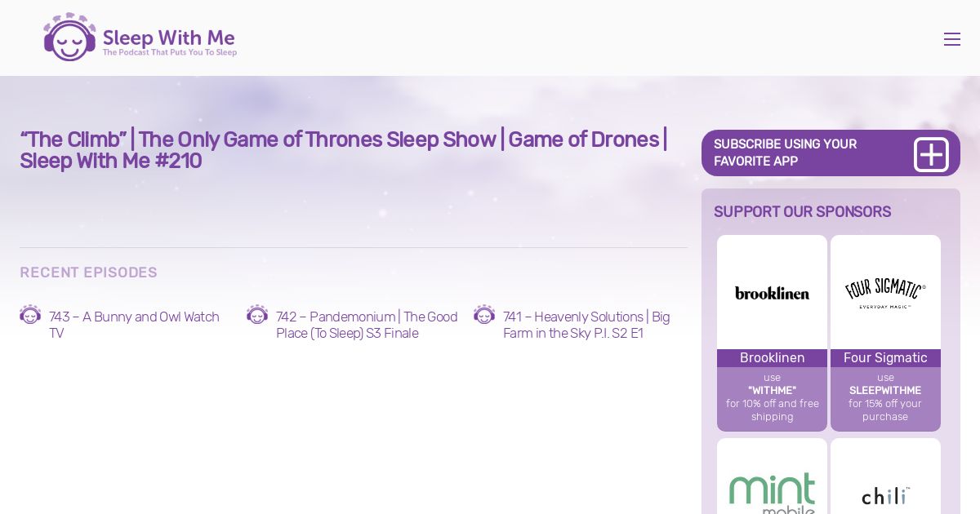The image size is (980, 514).
Task: Click headphone icon beside episode 741
Action: click(484, 315)
